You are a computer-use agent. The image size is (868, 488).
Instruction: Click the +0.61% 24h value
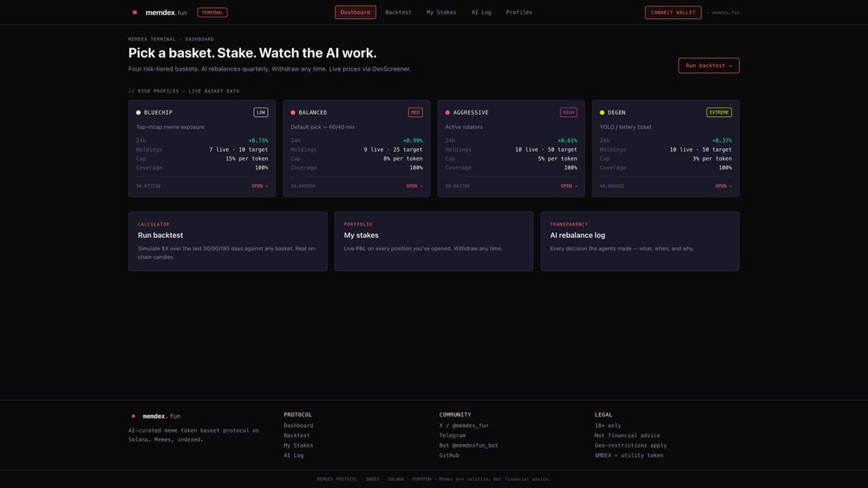pos(567,140)
